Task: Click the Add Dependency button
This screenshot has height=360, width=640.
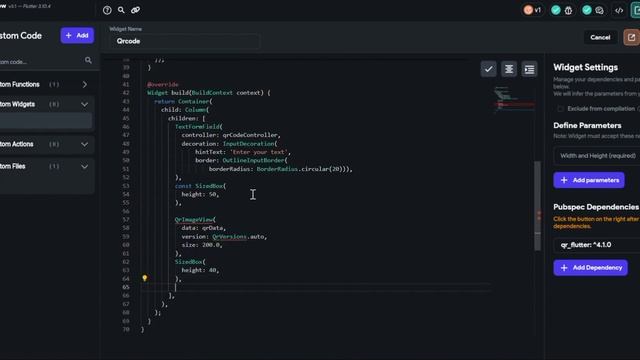Action: [x=590, y=268]
